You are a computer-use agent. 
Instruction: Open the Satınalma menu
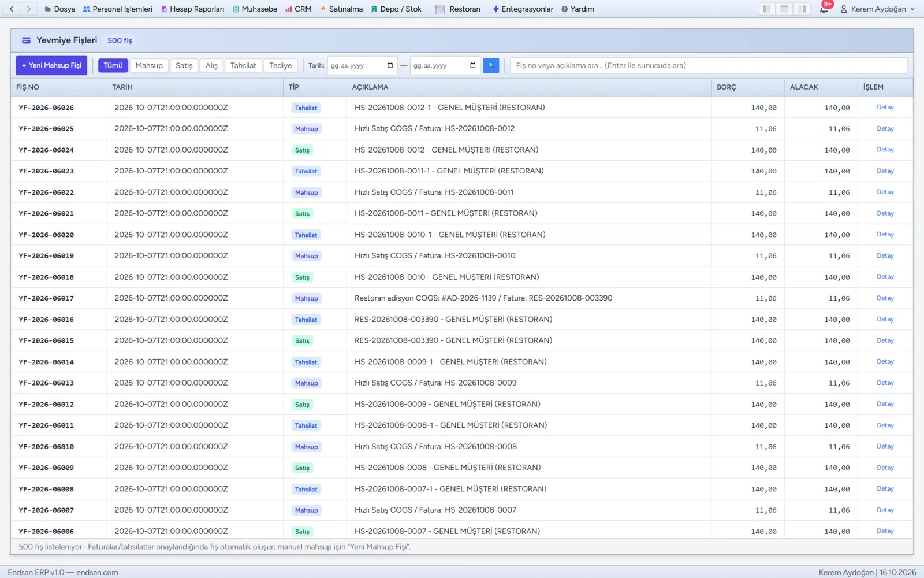point(341,9)
